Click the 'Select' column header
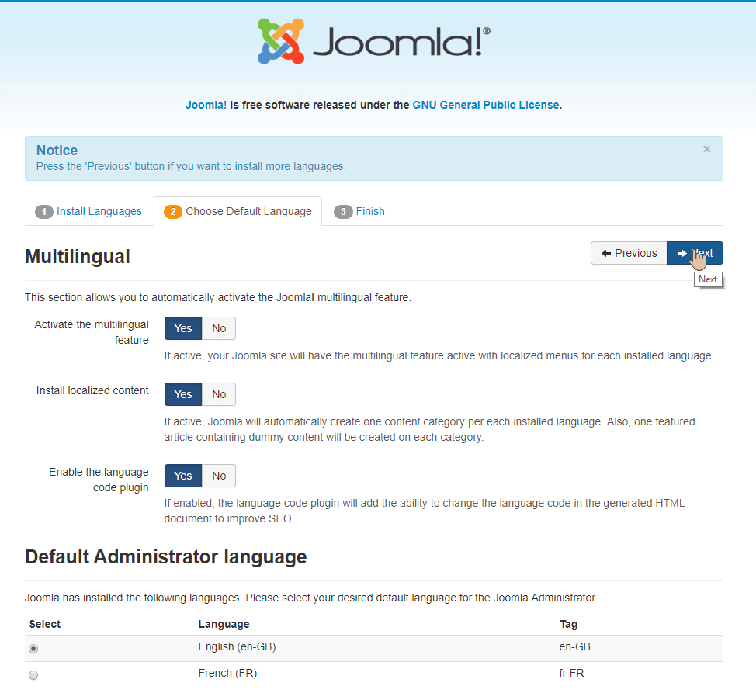 (x=45, y=624)
